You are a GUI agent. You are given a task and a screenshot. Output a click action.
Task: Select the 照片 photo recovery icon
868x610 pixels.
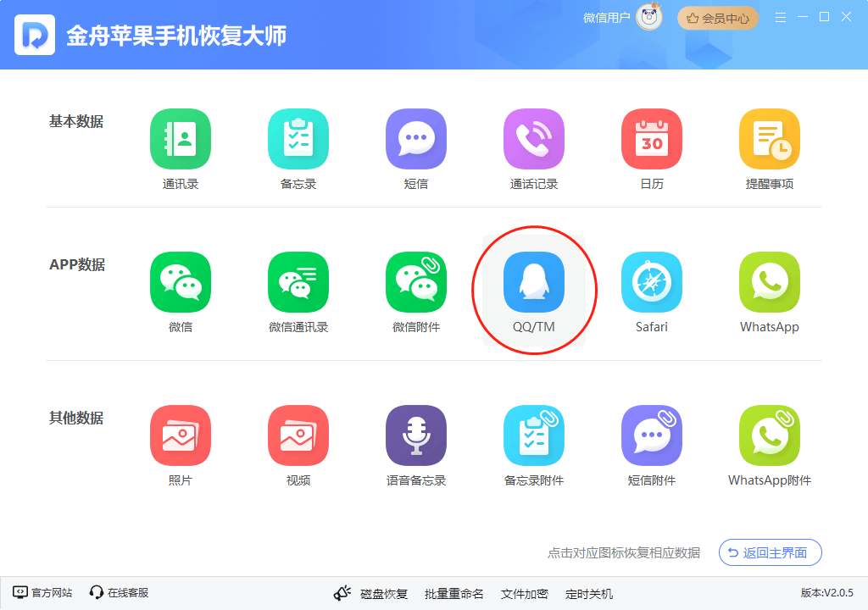click(181, 435)
